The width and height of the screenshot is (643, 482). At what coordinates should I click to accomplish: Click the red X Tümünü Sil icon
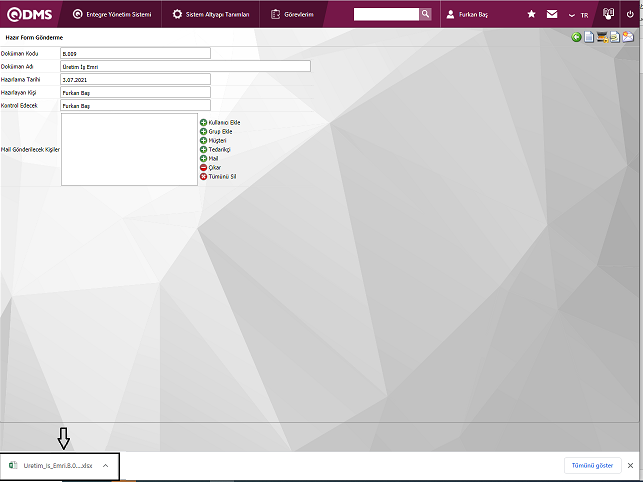pyautogui.click(x=203, y=176)
